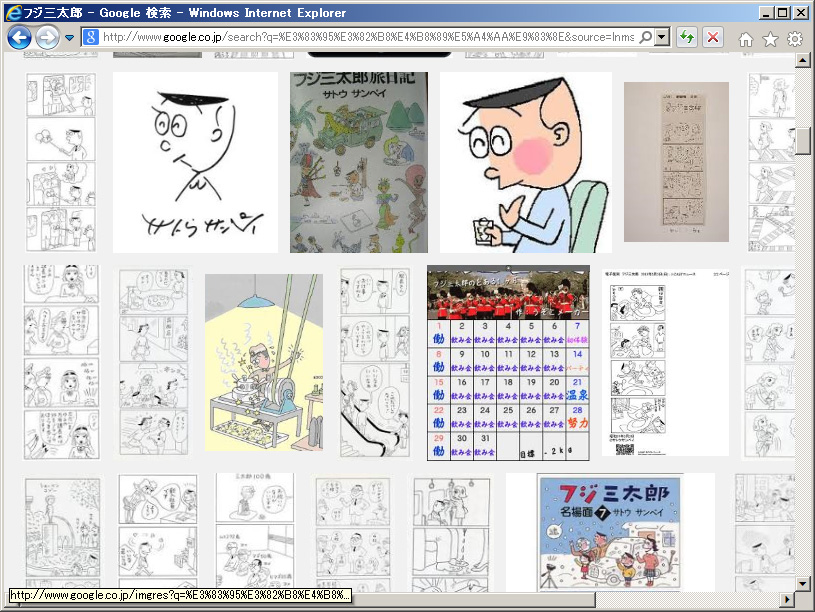Open the fountain statue comic thumbnail

click(62, 531)
